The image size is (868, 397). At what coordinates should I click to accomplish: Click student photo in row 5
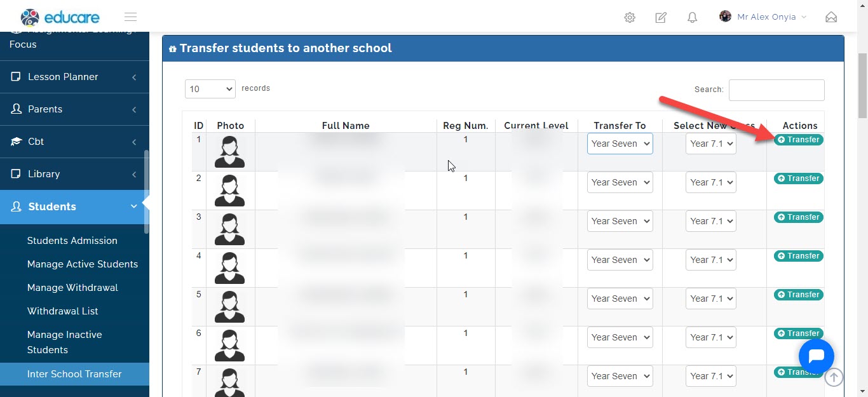click(x=229, y=307)
